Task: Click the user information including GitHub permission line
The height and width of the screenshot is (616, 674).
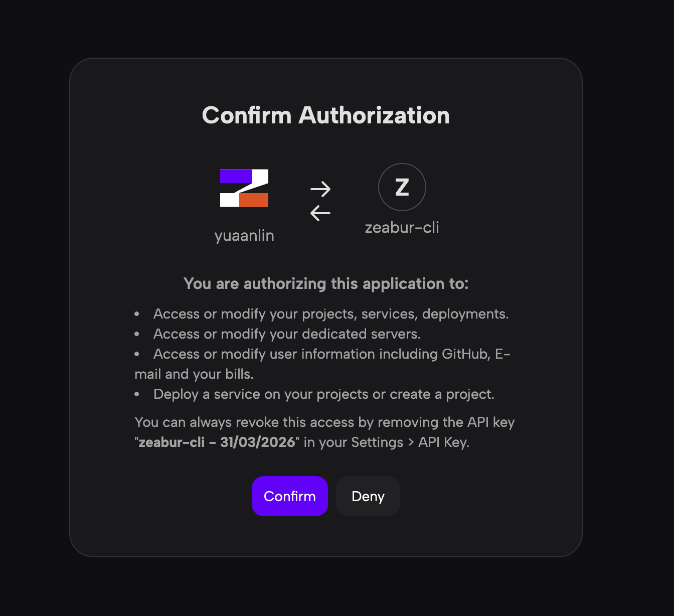Action: click(x=331, y=354)
